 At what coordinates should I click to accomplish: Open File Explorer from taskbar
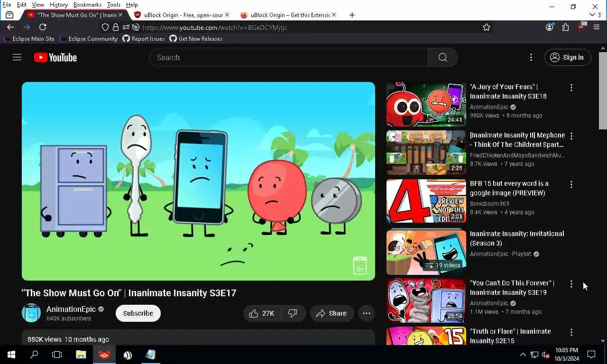click(x=81, y=355)
